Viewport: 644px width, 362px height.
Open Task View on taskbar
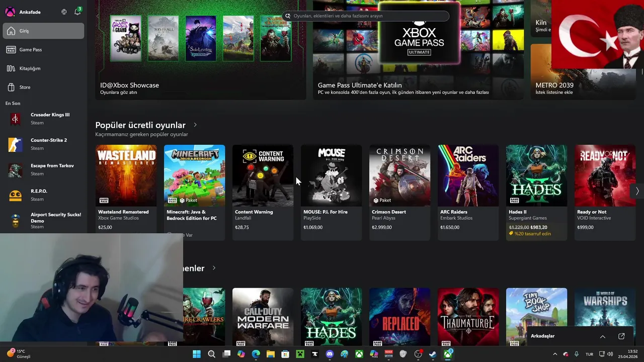pos(226,354)
